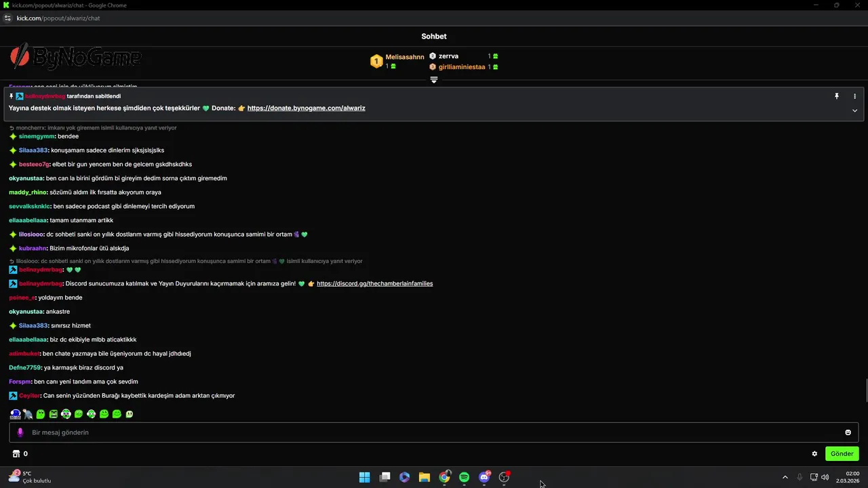Click zerrva in the gifter leaderboard
Screen dimensions: 868x488
pos(448,56)
